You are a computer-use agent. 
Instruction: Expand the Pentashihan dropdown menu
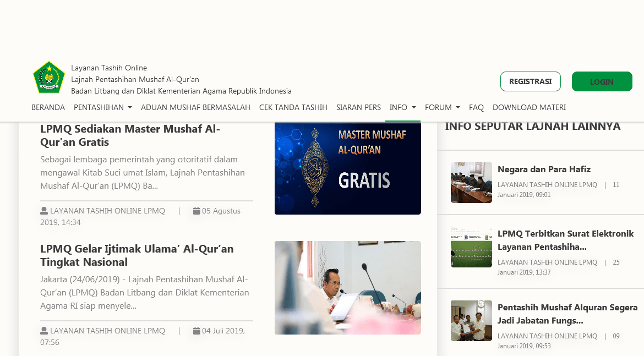click(102, 107)
